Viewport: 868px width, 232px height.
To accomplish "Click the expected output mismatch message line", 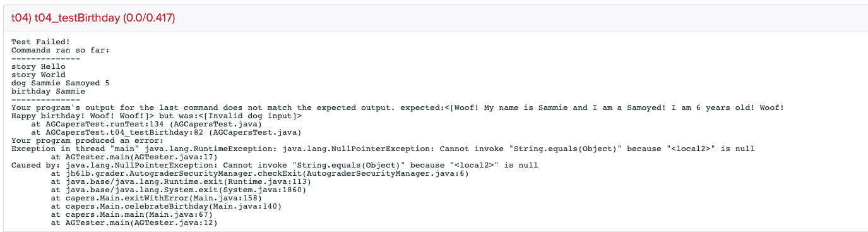I will tap(398, 107).
